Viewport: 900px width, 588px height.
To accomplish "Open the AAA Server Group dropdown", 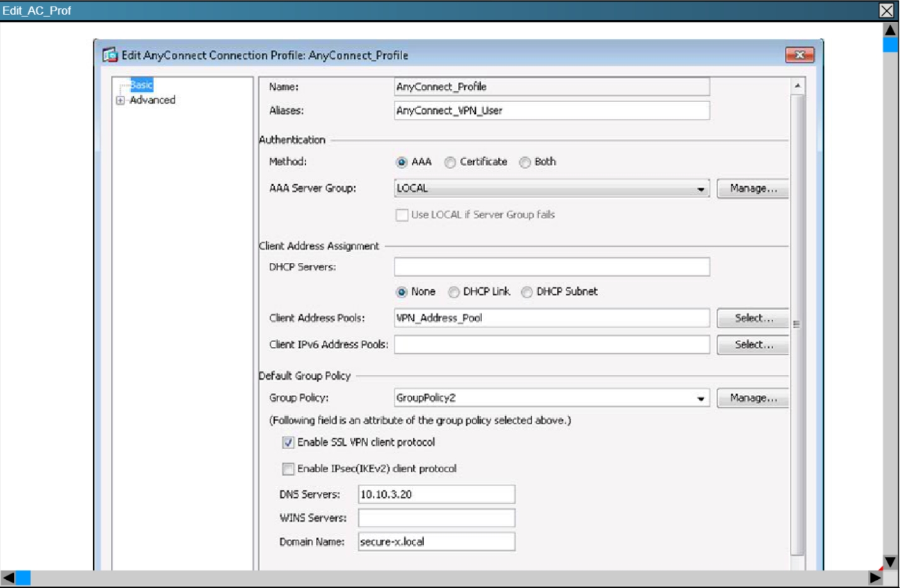I will pos(700,189).
